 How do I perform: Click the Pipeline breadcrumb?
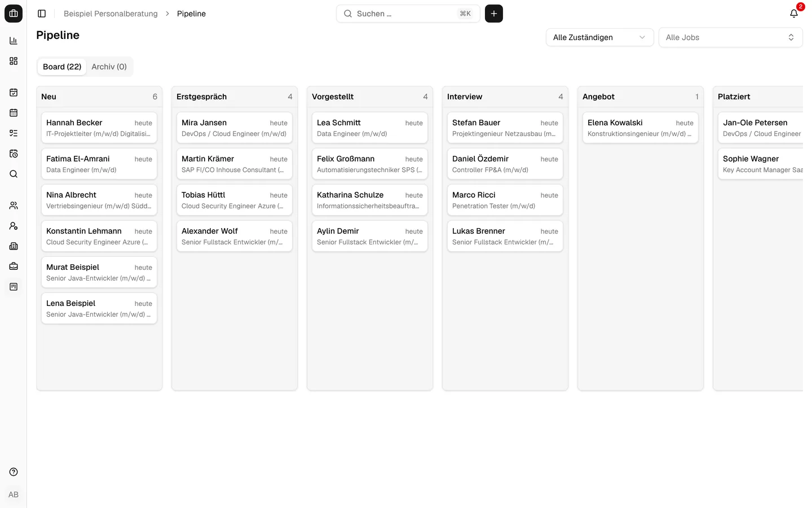(x=191, y=14)
